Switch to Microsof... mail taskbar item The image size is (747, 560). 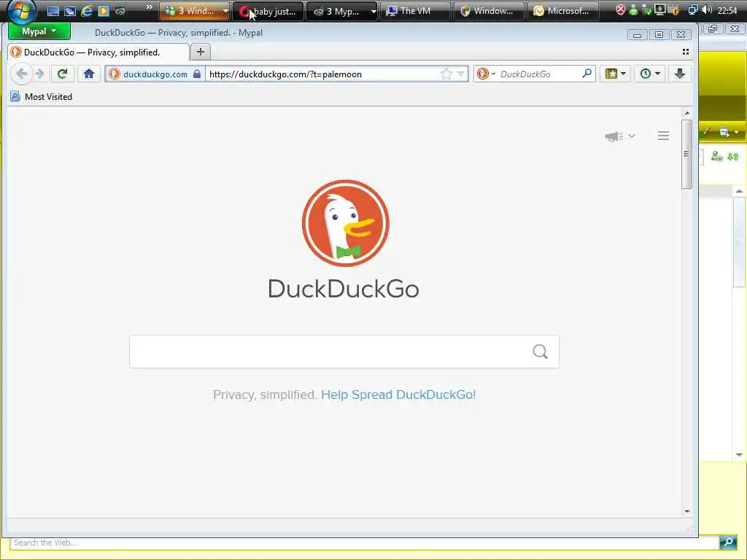click(562, 11)
